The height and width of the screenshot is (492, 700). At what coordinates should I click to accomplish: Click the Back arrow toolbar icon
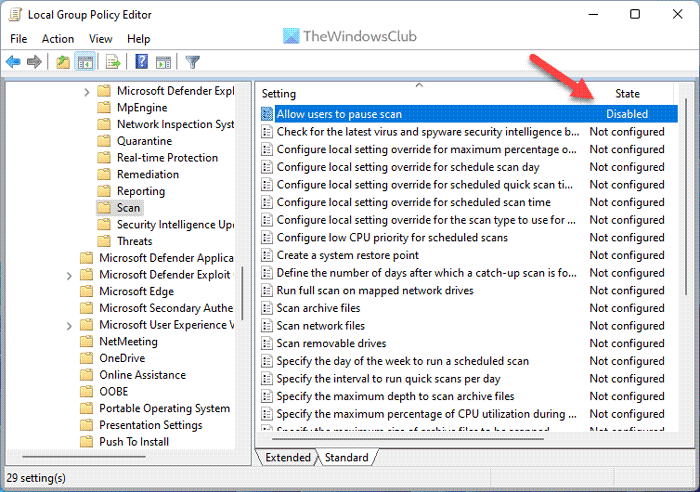(x=13, y=62)
